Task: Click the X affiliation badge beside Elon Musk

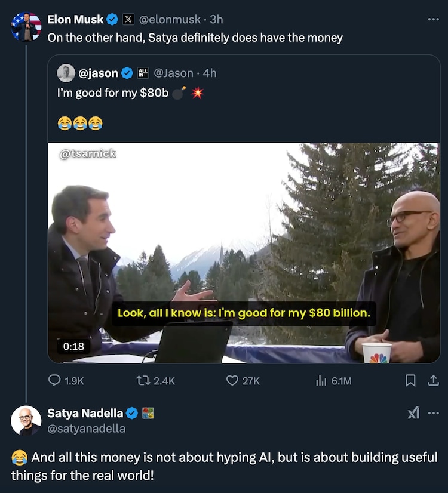Action: (x=128, y=20)
